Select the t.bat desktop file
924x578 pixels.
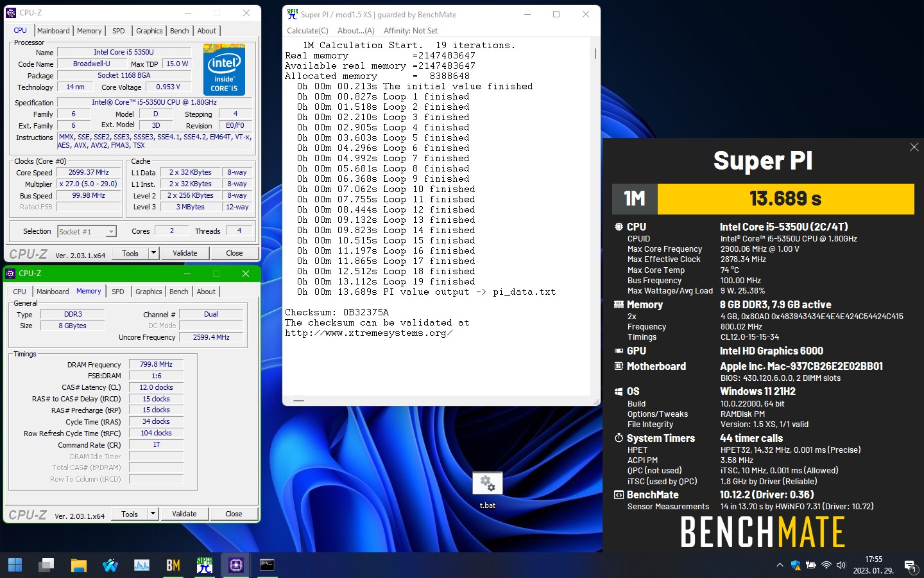488,491
